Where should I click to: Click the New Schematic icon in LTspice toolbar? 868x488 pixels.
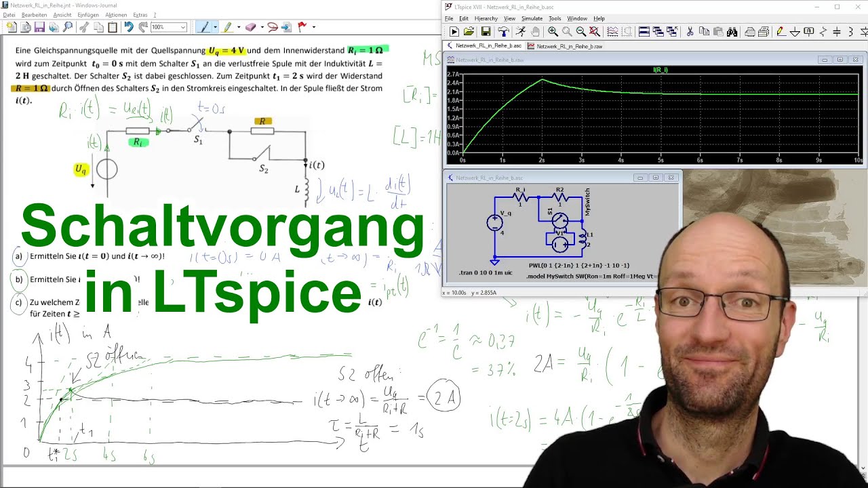pyautogui.click(x=454, y=32)
